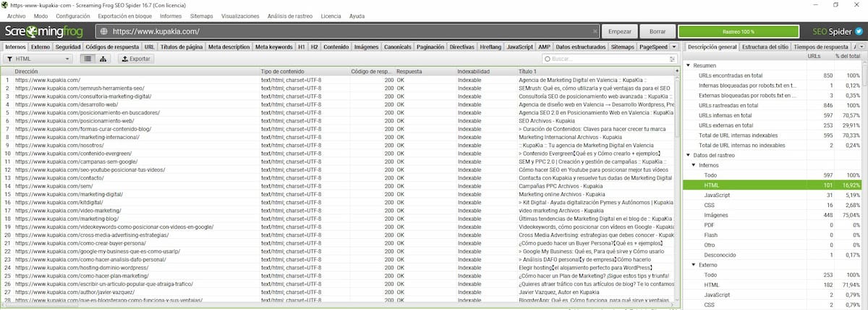868x310 pixels.
Task: Switch to the Códigos de respuesta tab
Action: [x=112, y=46]
